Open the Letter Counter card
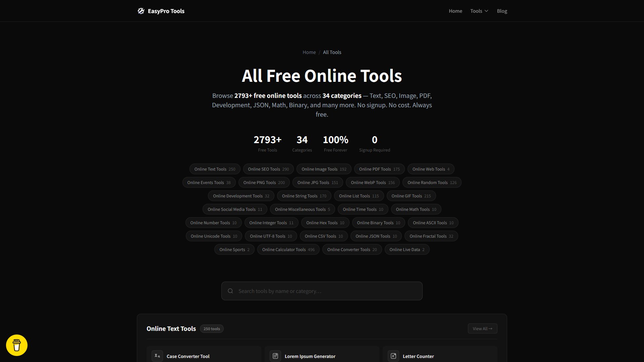This screenshot has width=644, height=362. 440,355
